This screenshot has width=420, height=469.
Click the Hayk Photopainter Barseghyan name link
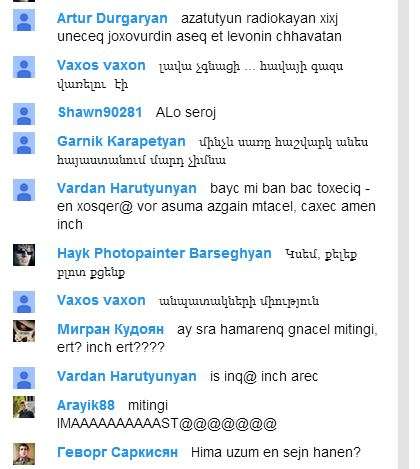(x=164, y=253)
